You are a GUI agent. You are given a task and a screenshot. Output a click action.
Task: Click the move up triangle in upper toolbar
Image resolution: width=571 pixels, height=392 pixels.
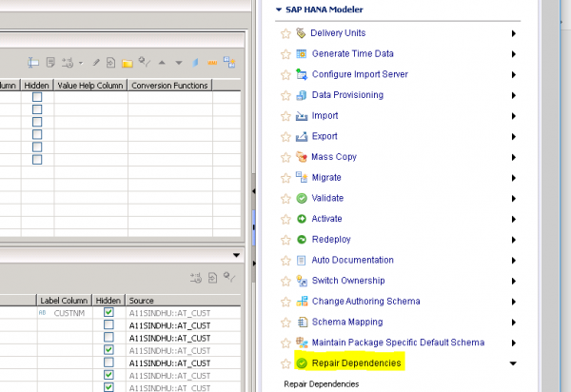[162, 63]
